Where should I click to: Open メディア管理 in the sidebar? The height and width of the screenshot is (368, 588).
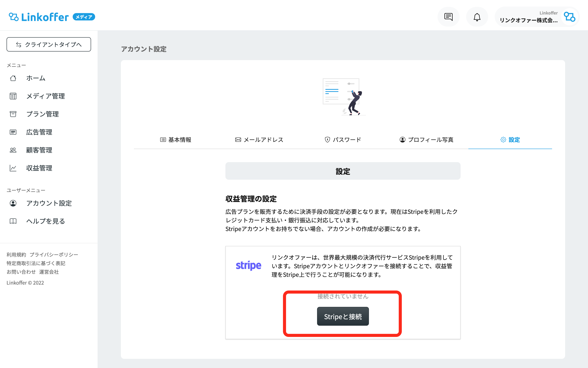pyautogui.click(x=46, y=96)
